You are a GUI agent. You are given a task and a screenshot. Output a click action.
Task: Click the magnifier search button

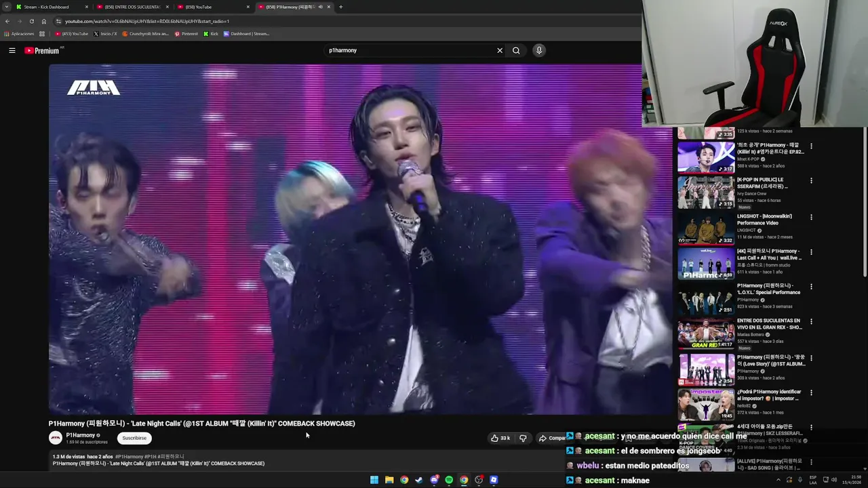point(516,50)
